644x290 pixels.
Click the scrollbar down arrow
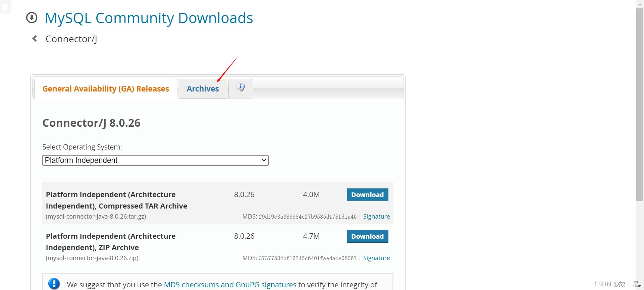tap(640, 286)
